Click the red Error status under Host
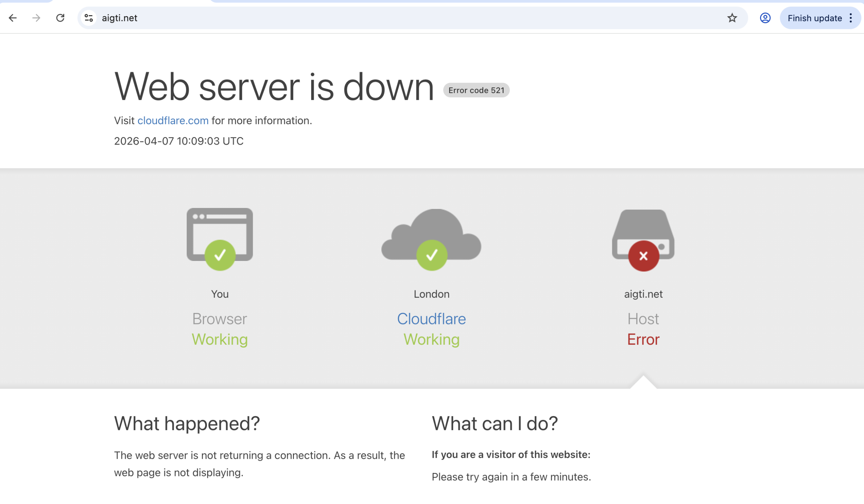The width and height of the screenshot is (864, 504). (x=643, y=339)
